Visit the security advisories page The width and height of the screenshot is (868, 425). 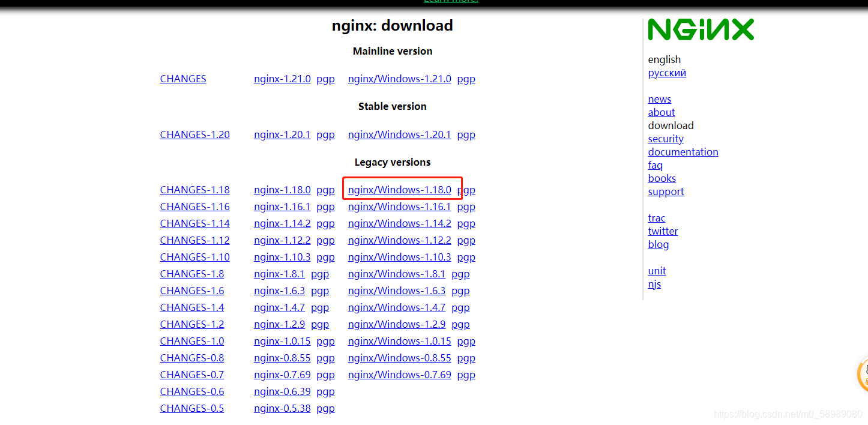pyautogui.click(x=666, y=139)
